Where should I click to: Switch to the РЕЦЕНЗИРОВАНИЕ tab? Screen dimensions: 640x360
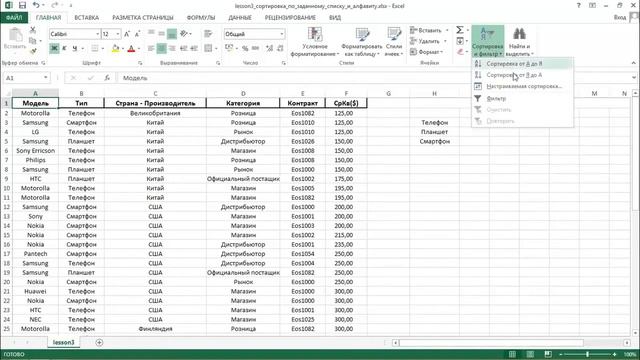[290, 18]
